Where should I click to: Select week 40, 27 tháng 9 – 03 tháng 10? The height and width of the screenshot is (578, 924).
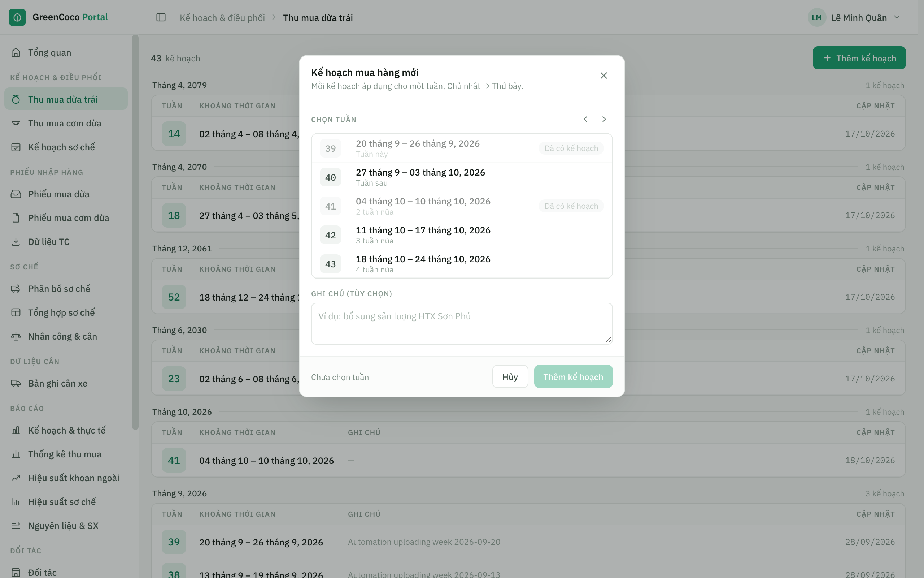[x=462, y=177]
